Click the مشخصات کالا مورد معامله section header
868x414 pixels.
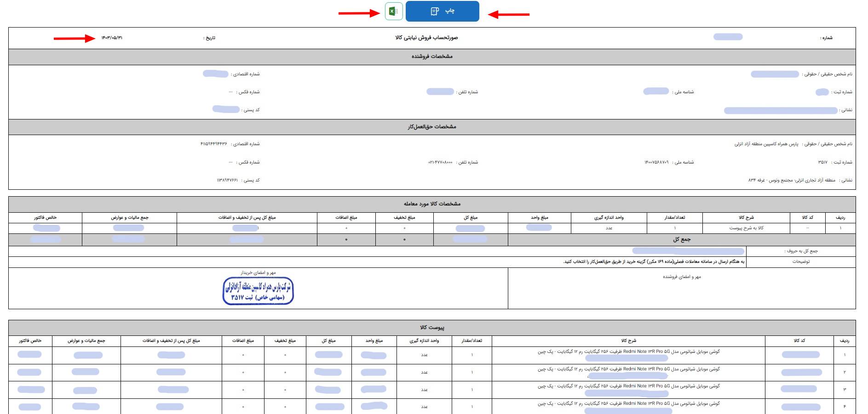(x=432, y=204)
